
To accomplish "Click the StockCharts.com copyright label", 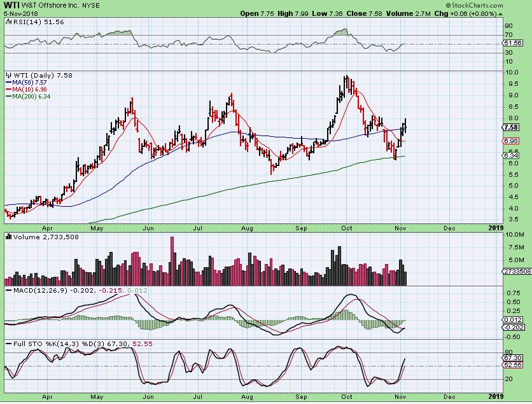I will [x=473, y=6].
